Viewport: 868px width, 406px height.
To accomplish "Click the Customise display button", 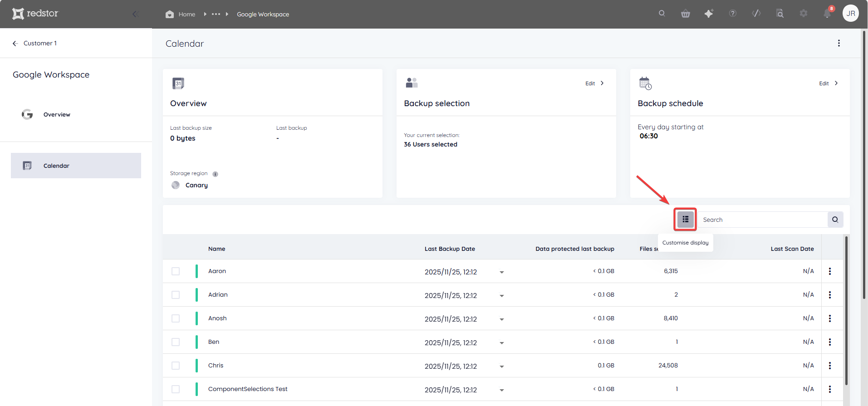I will click(685, 220).
